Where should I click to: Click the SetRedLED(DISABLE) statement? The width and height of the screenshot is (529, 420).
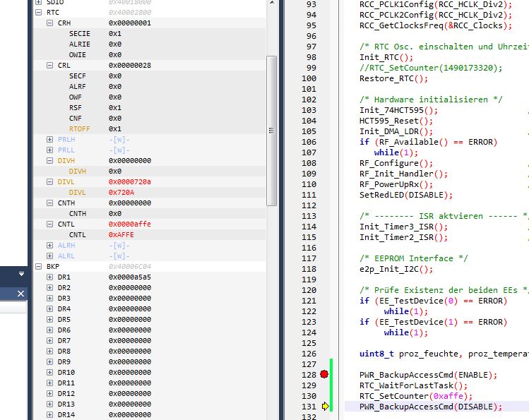[406, 195]
